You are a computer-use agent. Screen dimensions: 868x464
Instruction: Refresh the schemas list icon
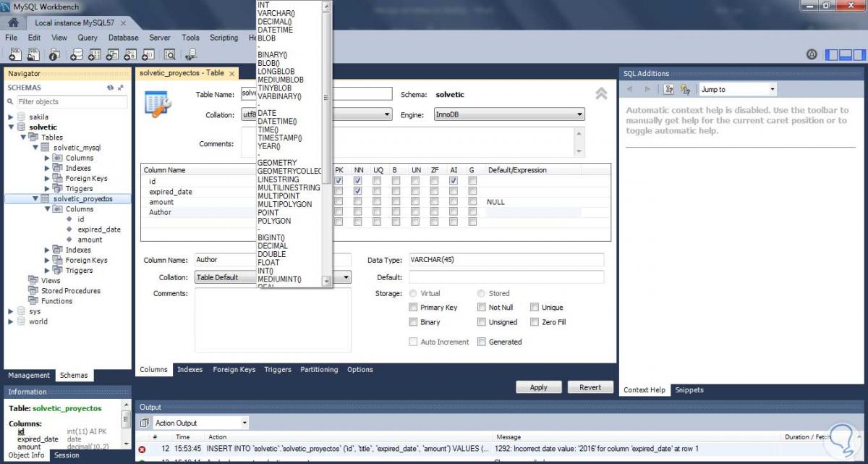(110, 88)
